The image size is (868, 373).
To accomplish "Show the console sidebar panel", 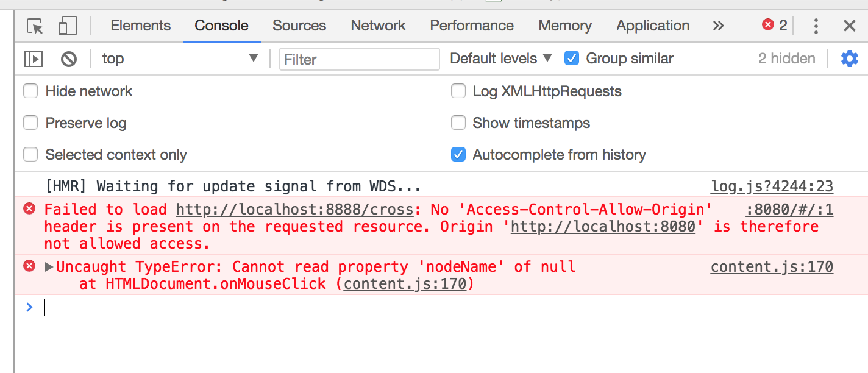I will (x=33, y=59).
